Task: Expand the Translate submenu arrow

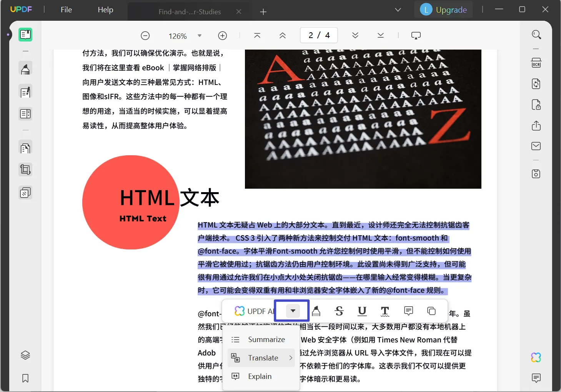Action: pyautogui.click(x=291, y=358)
